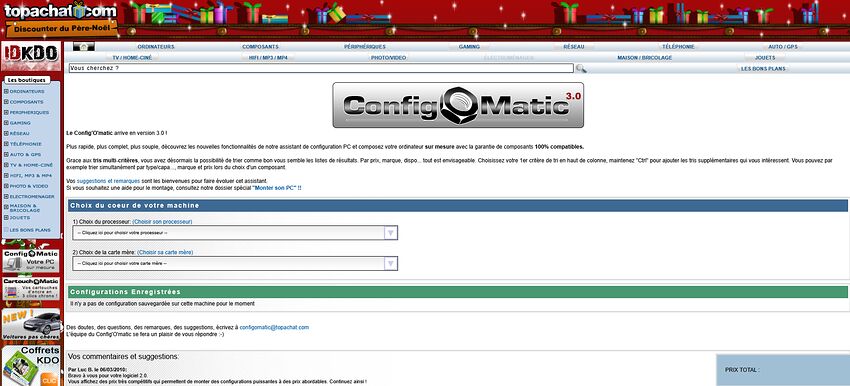
Task: Open GAMING in top menu
Action: tap(469, 47)
